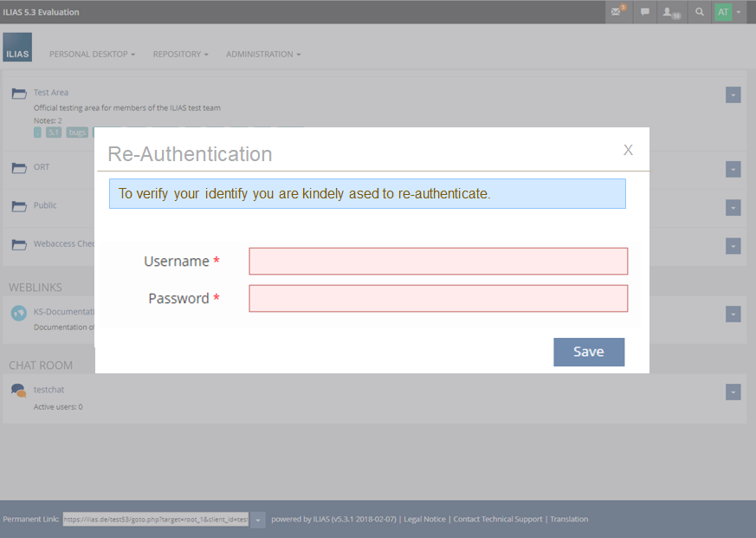The image size is (756, 538).
Task: Click the Test Area folder icon
Action: pyautogui.click(x=19, y=94)
